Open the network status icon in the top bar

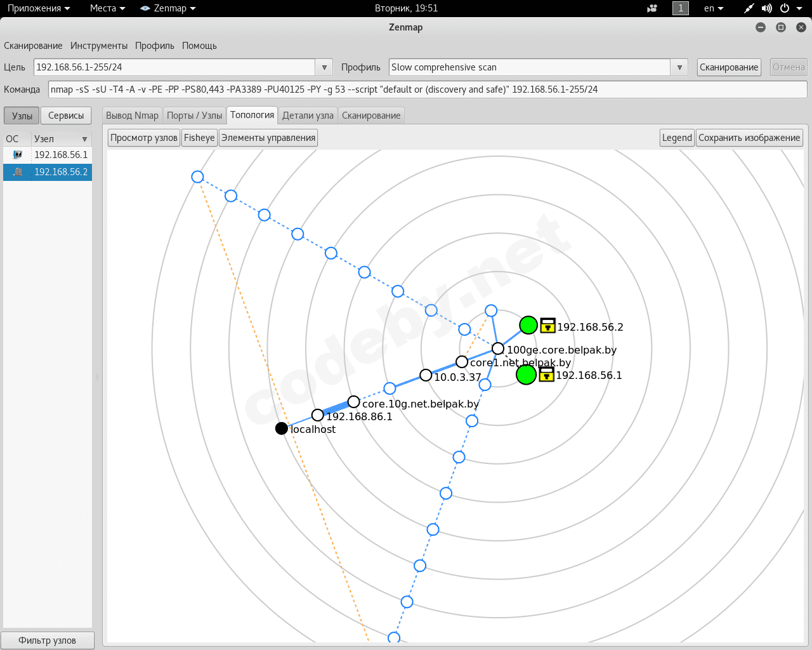(749, 8)
